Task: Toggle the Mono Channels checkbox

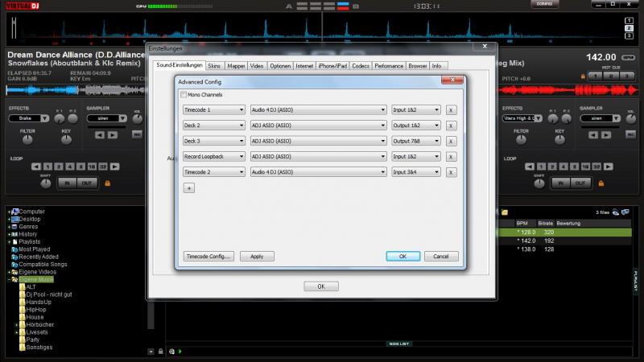Action: click(184, 95)
